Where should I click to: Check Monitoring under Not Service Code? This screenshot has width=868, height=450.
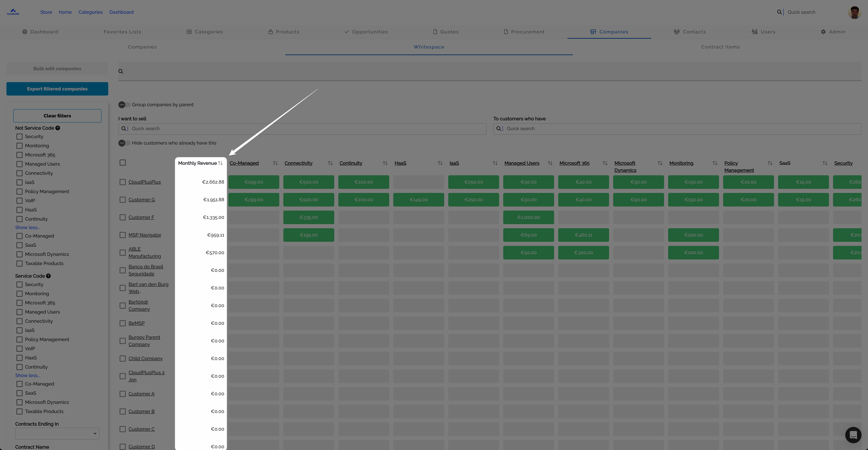click(20, 146)
